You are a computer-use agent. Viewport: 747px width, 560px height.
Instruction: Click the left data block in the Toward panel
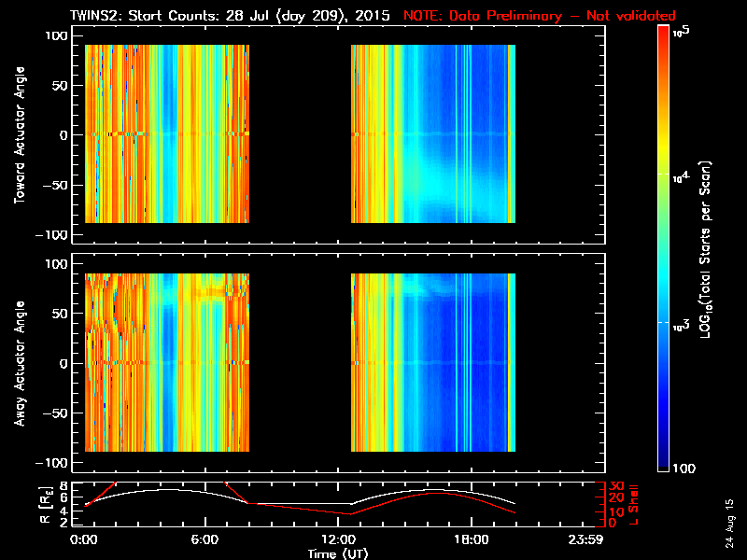click(167, 133)
